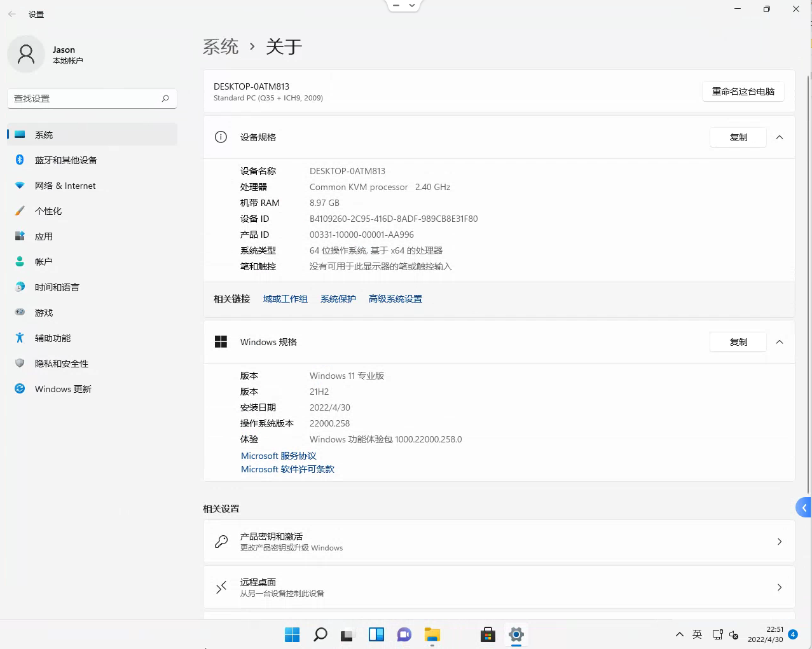Open the Network & Internet section
The width and height of the screenshot is (812, 649).
point(65,186)
